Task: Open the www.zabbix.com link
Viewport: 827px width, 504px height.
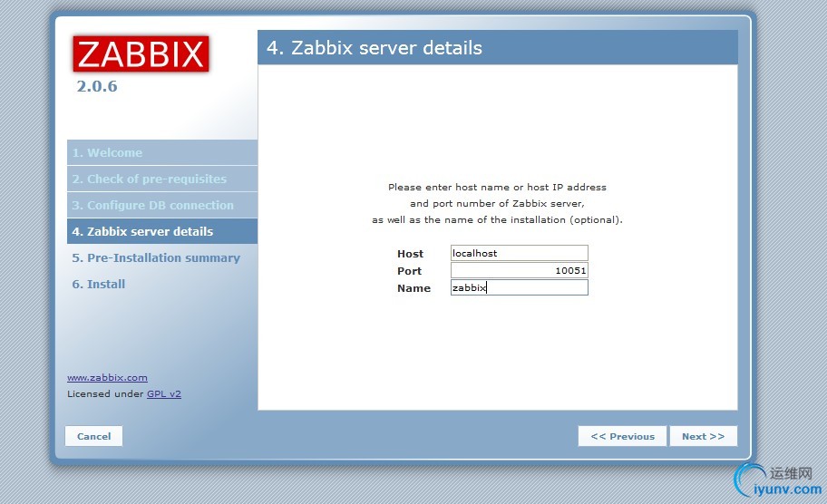Action: click(x=107, y=377)
